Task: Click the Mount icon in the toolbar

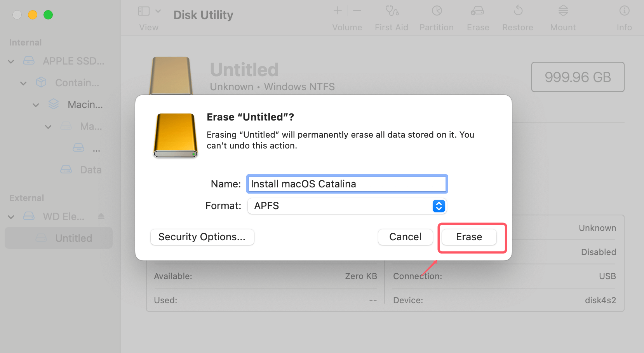Action: tap(563, 16)
